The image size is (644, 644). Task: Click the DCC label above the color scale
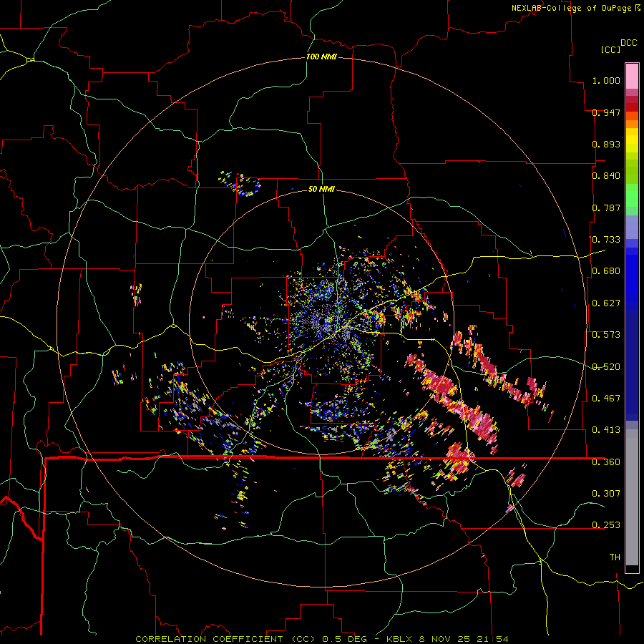tap(628, 43)
